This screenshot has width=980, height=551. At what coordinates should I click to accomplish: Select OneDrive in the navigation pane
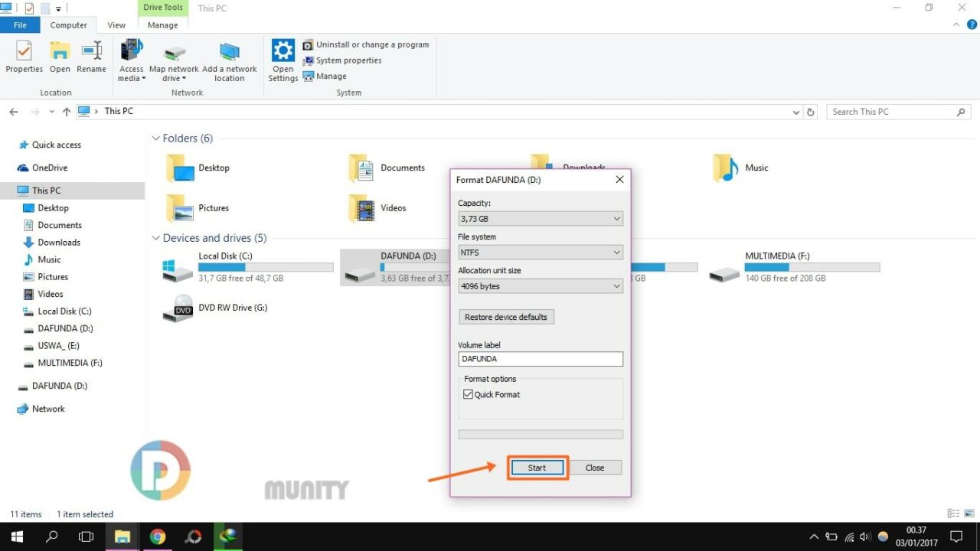[50, 168]
